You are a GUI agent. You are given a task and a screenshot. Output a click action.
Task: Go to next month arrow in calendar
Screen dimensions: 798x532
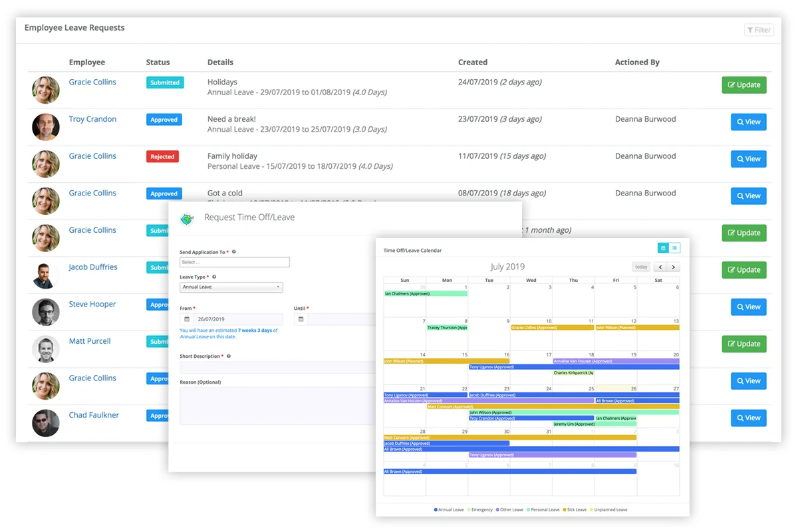coord(673,267)
